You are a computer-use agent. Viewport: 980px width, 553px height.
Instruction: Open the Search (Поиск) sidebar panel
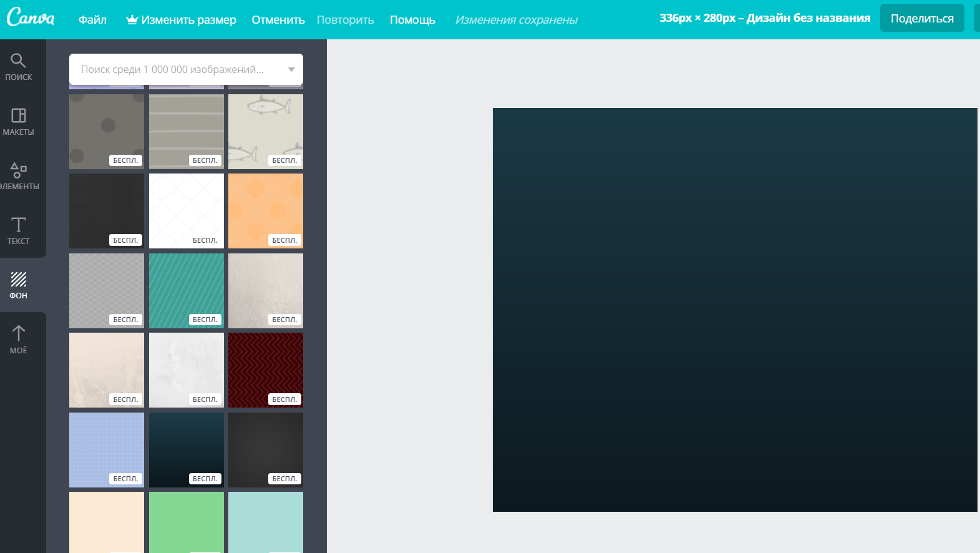(x=19, y=67)
